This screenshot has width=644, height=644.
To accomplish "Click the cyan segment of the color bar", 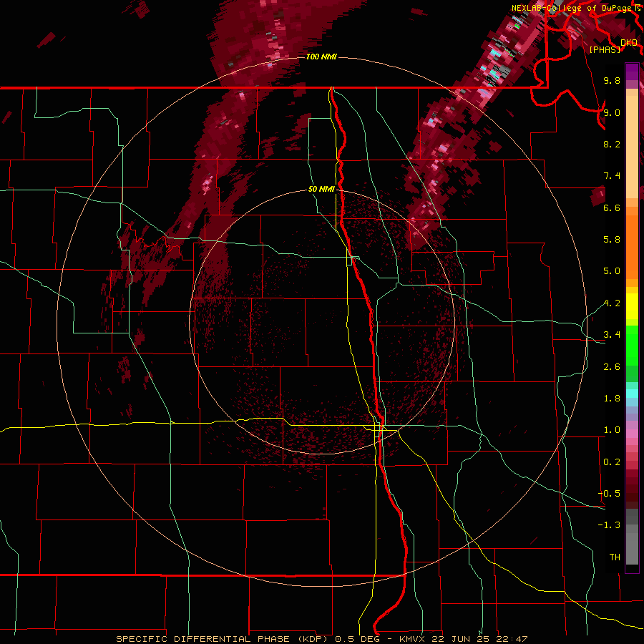I will pos(632,394).
